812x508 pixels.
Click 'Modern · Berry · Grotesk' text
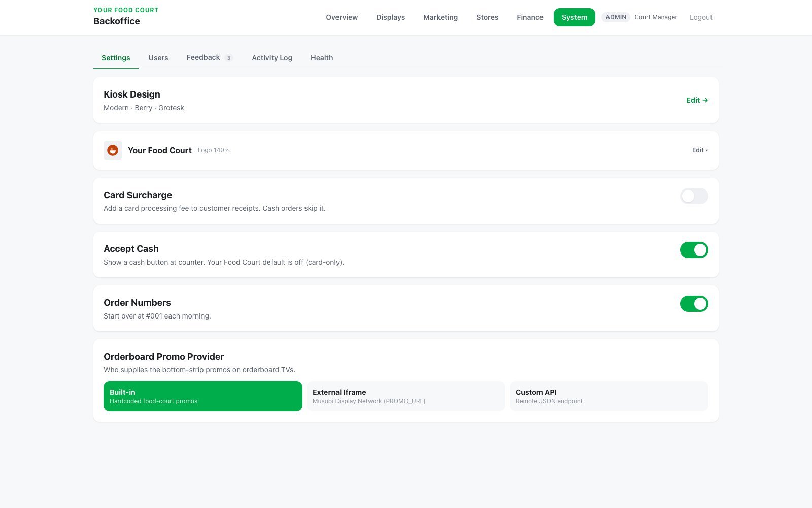click(x=144, y=108)
